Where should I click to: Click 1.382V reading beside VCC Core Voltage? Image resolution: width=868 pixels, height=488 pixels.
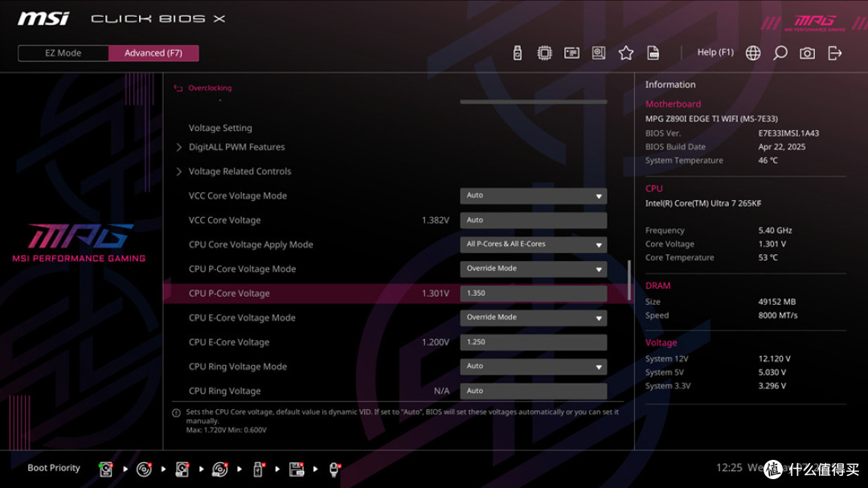pyautogui.click(x=435, y=220)
